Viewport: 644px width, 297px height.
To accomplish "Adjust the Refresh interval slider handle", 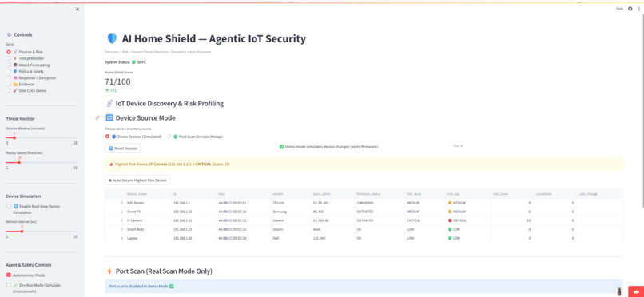I will coord(22,232).
